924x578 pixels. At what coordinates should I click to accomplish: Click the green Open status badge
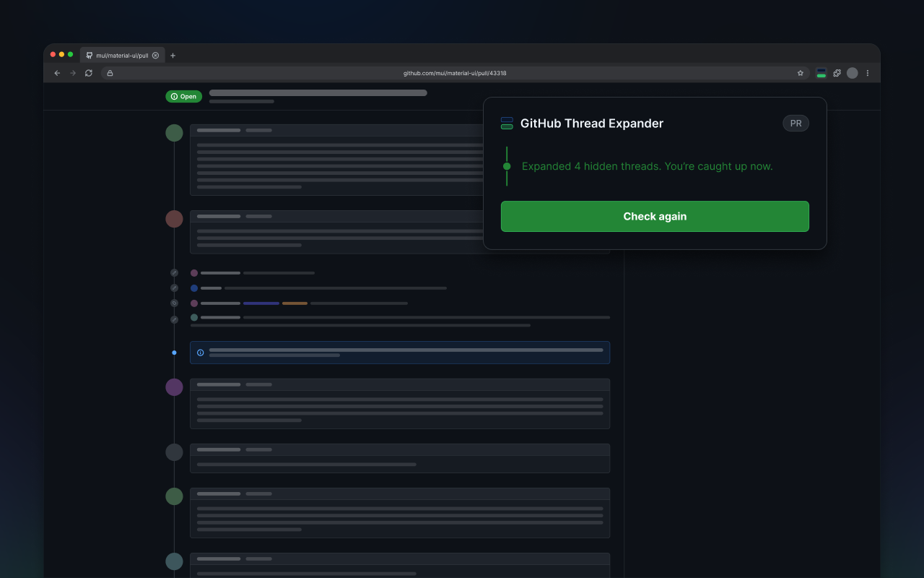[x=183, y=96]
